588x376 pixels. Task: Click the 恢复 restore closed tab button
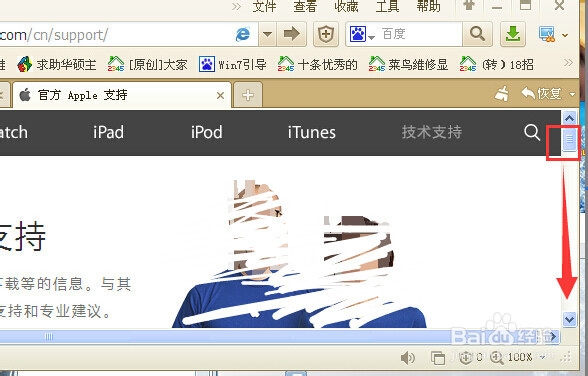point(541,93)
